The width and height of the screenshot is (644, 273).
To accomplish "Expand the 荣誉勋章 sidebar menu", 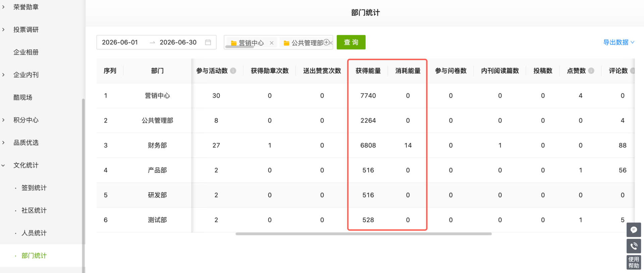I will [26, 7].
